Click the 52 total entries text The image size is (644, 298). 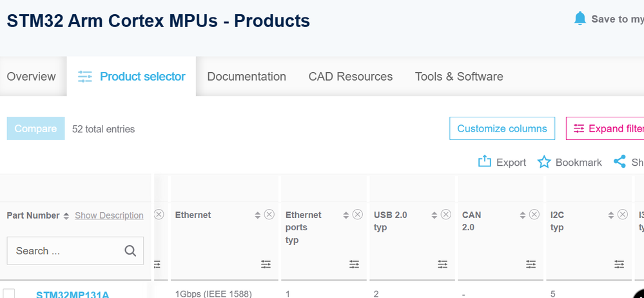104,129
